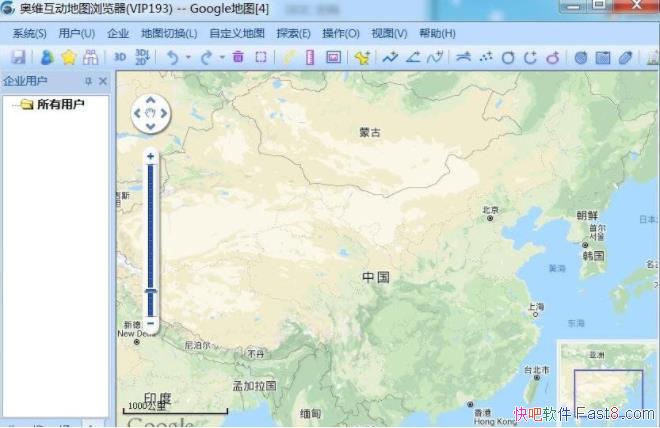Open the redo dropdown arrow
This screenshot has width=660, height=428.
click(x=222, y=57)
